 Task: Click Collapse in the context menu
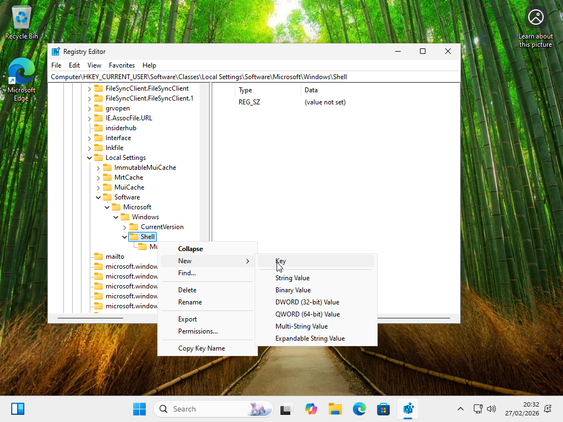click(x=207, y=249)
